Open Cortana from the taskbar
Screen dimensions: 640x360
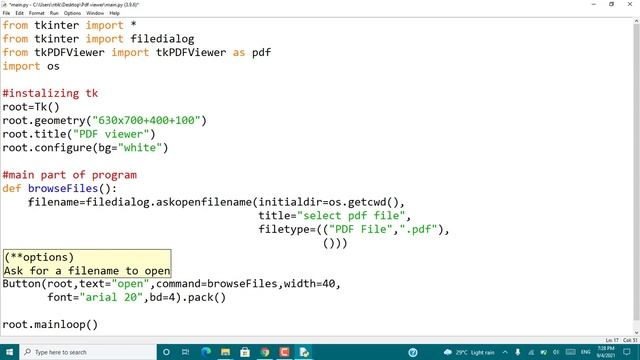(166, 352)
